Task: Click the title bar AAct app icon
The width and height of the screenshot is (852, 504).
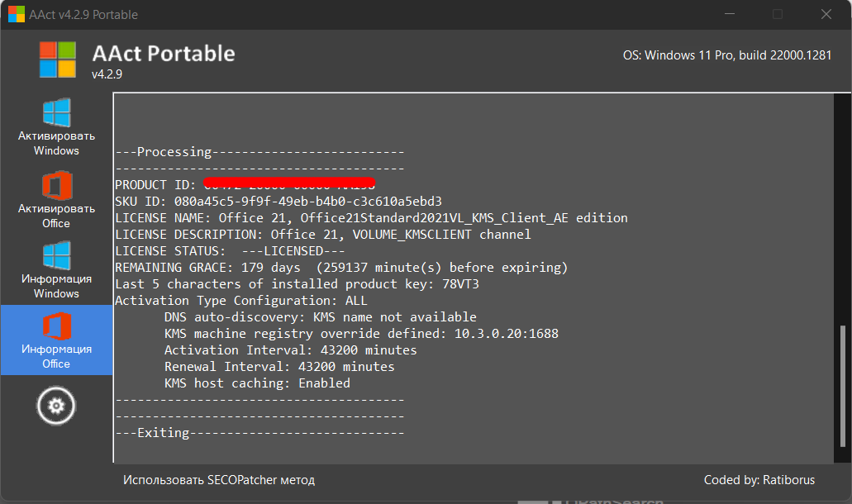Action: tap(17, 14)
